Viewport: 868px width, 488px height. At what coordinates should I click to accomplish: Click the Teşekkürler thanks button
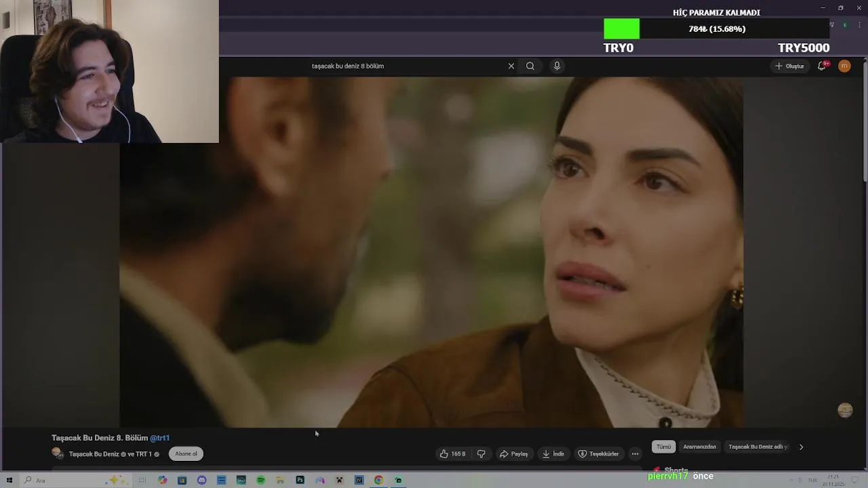tap(598, 453)
